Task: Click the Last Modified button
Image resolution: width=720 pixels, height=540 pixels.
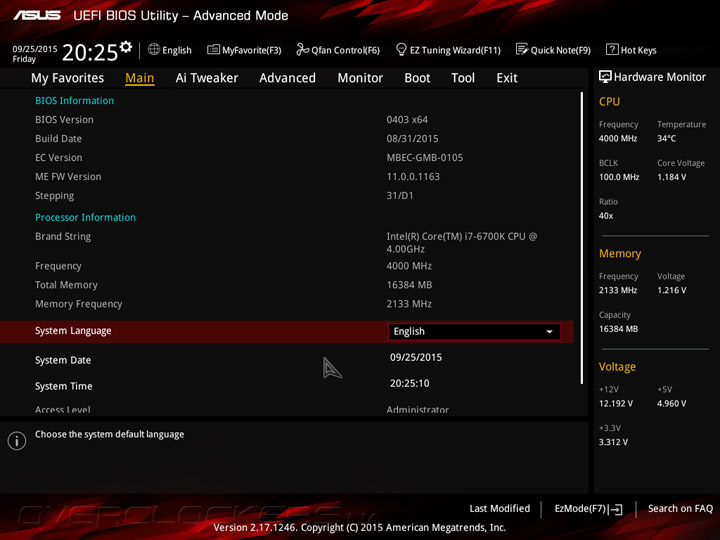Action: coord(500,509)
